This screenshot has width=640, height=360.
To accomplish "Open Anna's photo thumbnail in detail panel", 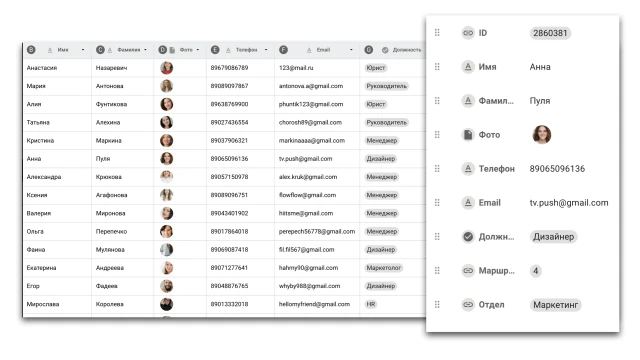I will tap(542, 135).
